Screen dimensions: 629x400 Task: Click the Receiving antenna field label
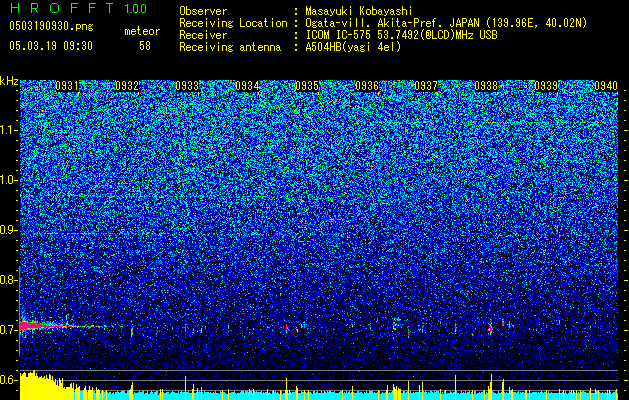(x=230, y=47)
